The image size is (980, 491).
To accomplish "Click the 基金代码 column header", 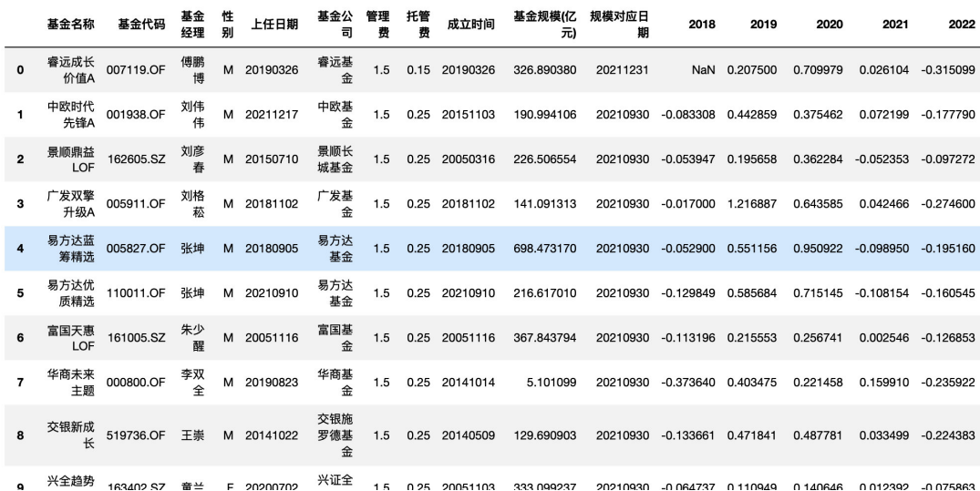I will (142, 25).
